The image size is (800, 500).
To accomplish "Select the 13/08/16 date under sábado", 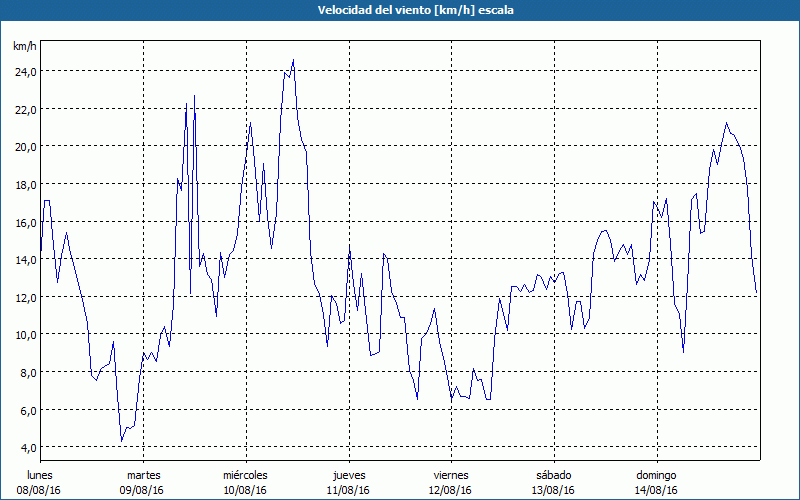I will click(553, 490).
